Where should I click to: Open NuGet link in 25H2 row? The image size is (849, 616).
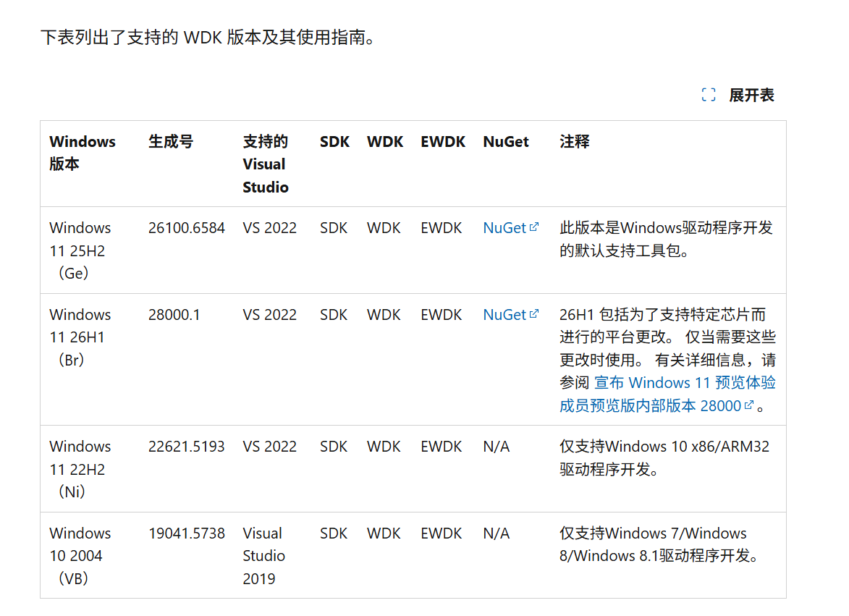[x=504, y=228]
